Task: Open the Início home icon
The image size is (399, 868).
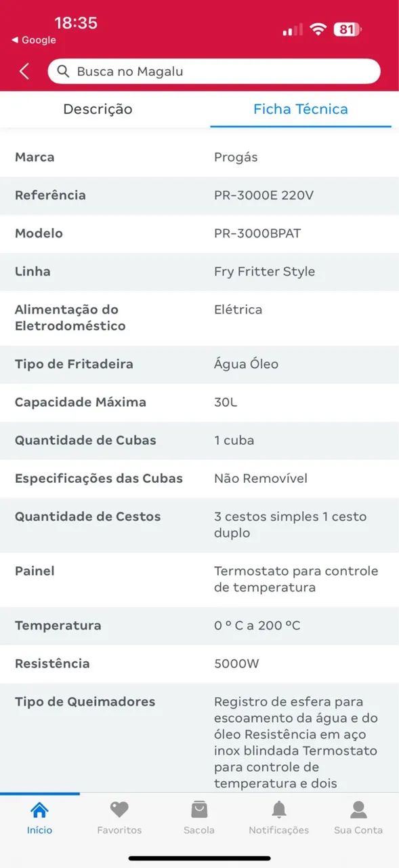Action: [x=39, y=811]
